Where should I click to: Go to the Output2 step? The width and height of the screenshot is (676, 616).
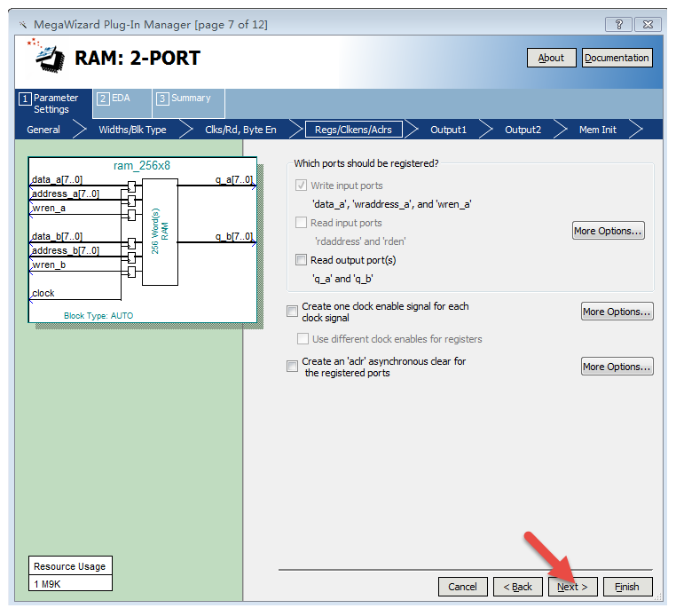click(x=523, y=130)
